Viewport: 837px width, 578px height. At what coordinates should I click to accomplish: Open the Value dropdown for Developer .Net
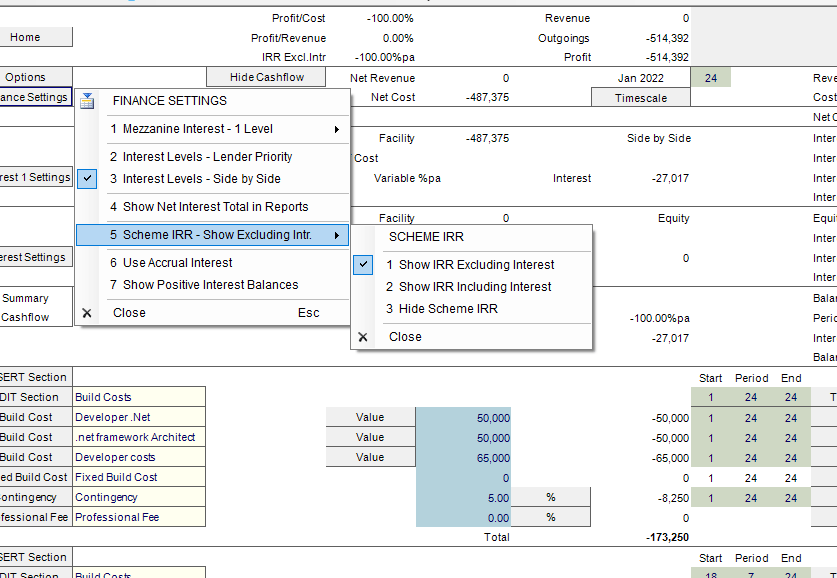point(370,417)
